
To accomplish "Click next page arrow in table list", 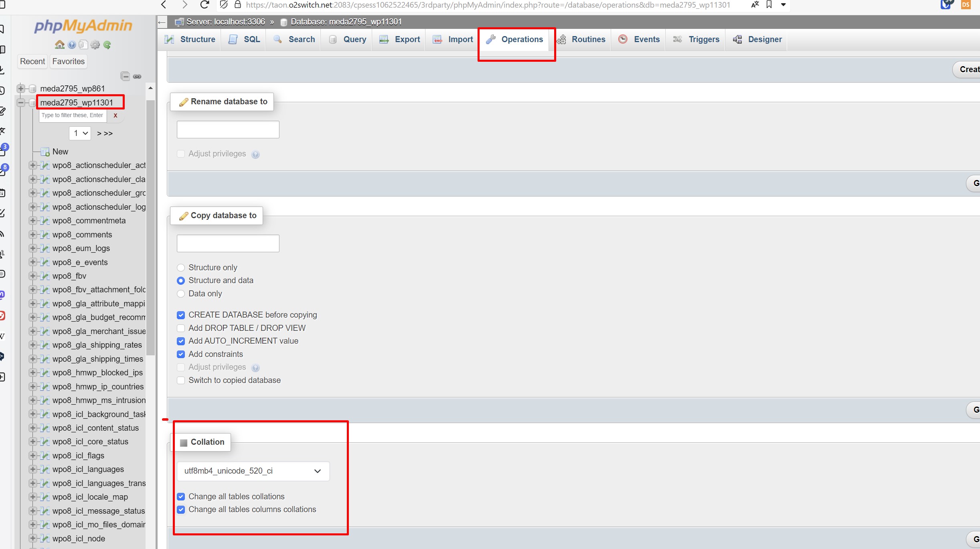I will point(99,134).
